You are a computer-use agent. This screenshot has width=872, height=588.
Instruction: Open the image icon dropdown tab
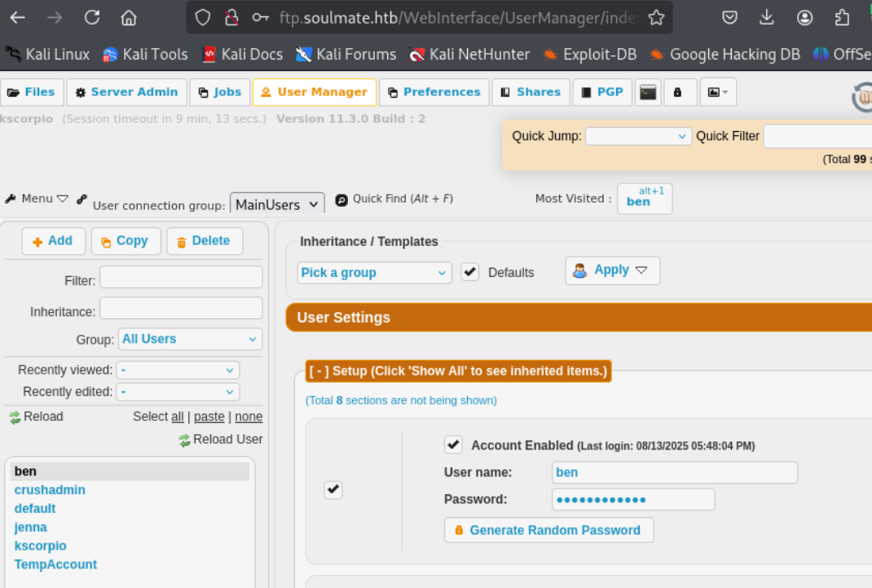[x=717, y=92]
